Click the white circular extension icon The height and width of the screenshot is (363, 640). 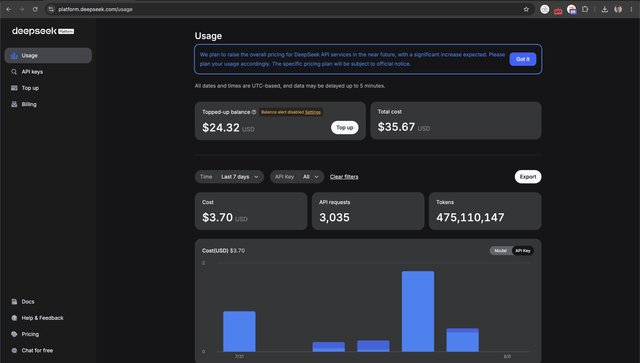[544, 9]
